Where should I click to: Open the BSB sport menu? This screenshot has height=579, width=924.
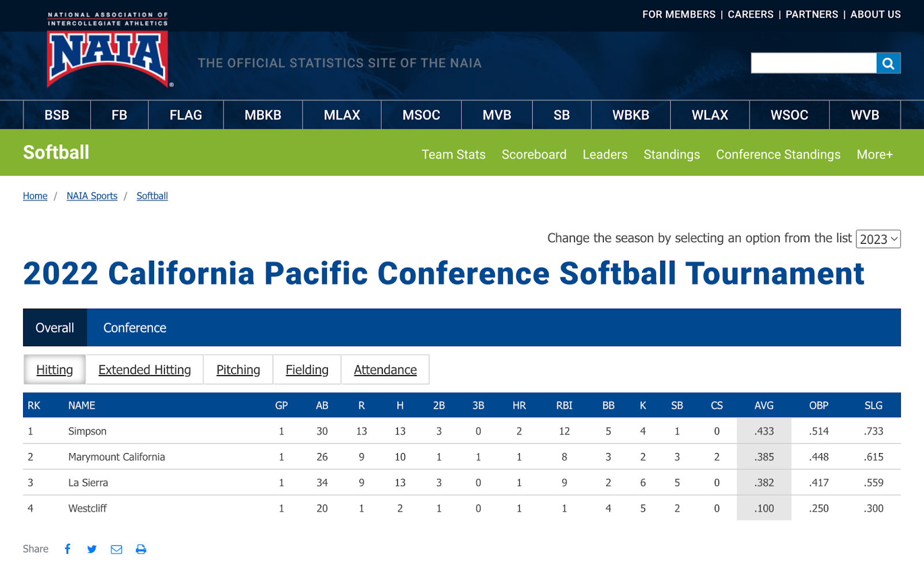57,115
